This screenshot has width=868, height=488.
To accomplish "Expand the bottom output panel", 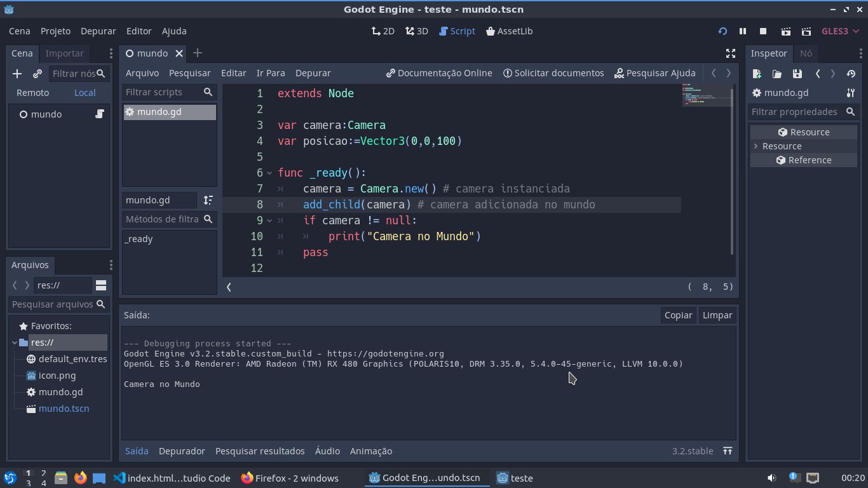I will pos(728,451).
